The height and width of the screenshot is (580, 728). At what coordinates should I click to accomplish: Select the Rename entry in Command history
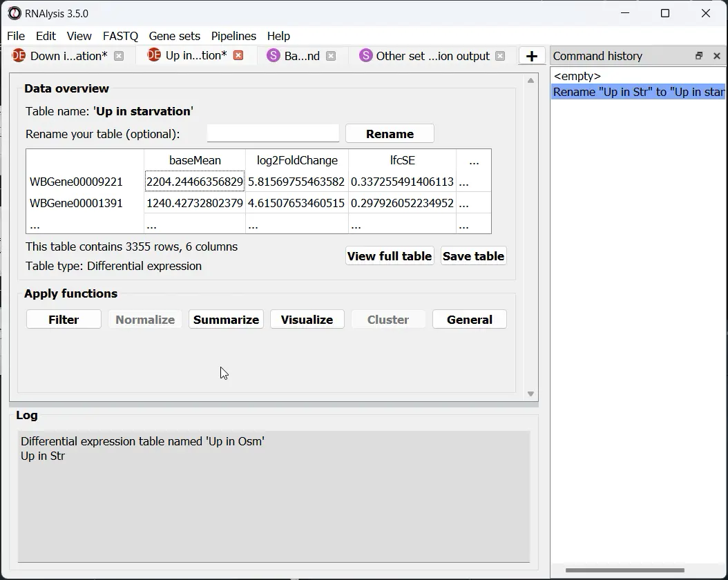pyautogui.click(x=637, y=92)
